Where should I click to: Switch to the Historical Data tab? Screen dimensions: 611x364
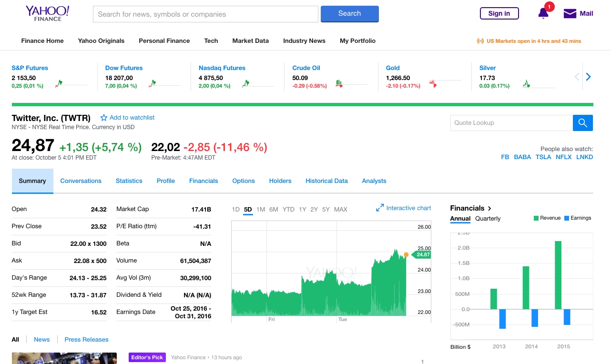click(x=326, y=181)
